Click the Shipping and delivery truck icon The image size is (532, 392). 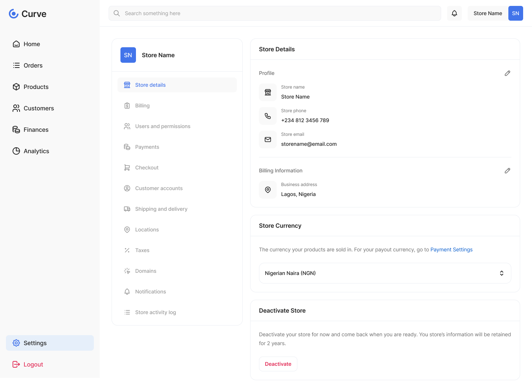pyautogui.click(x=127, y=209)
